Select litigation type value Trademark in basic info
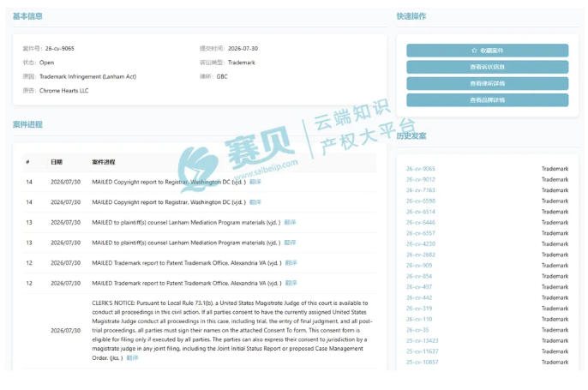The height and width of the screenshot is (390, 588). click(x=241, y=63)
